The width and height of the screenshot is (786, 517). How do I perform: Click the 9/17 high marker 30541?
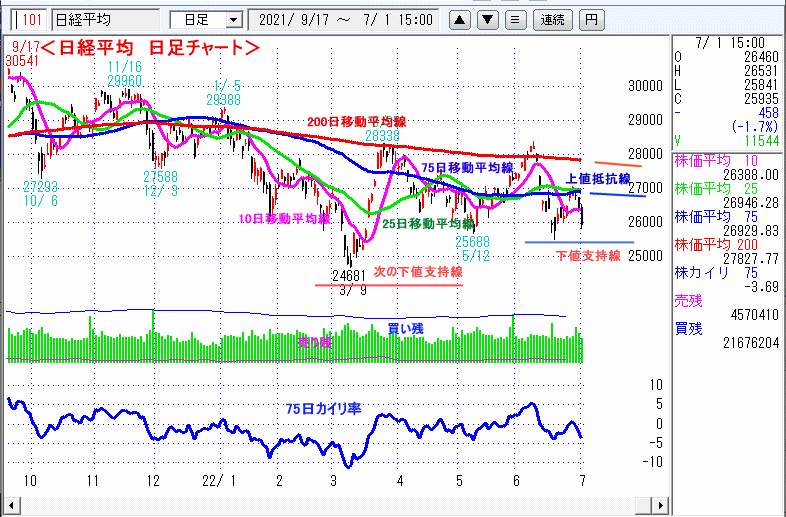(x=23, y=61)
